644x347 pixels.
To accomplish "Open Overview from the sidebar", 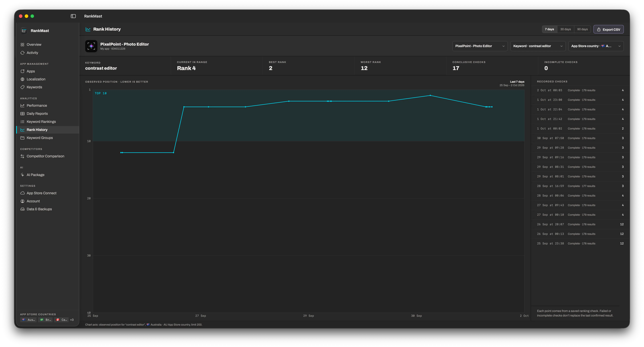I will click(x=48, y=44).
